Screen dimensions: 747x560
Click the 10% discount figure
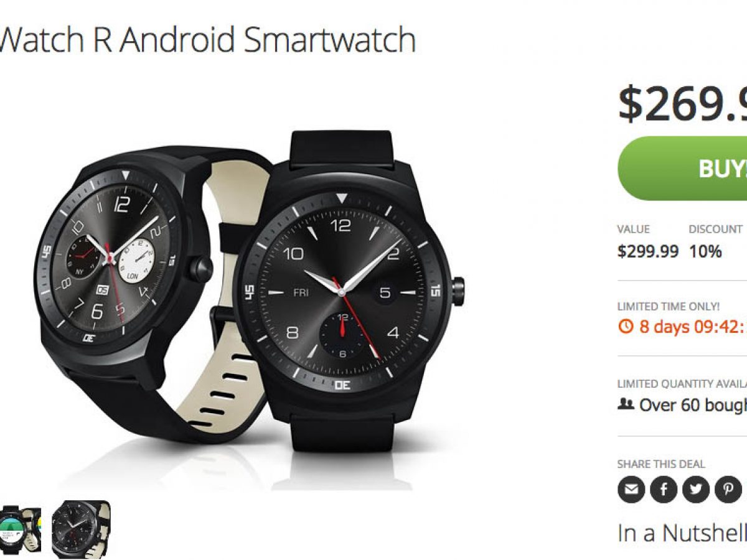[x=705, y=251]
